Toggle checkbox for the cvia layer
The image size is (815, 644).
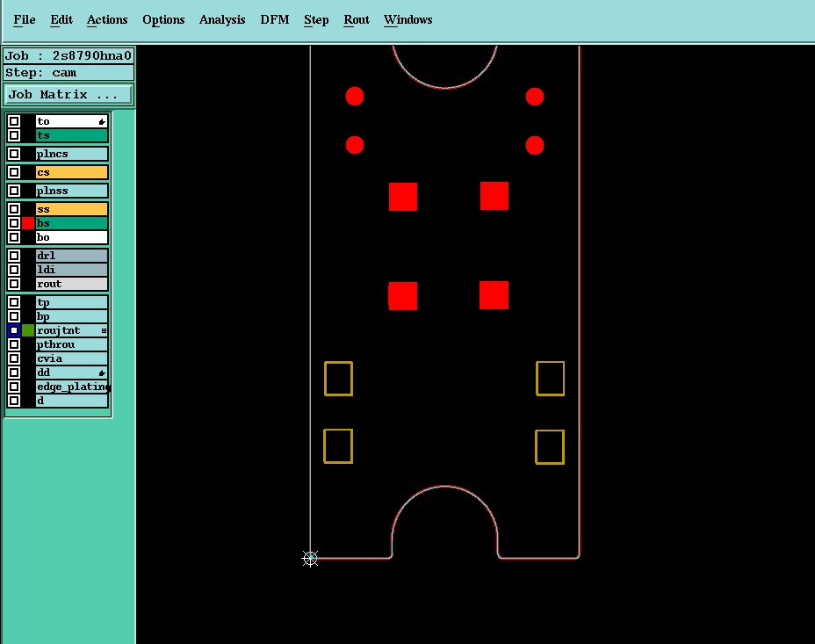(14, 358)
